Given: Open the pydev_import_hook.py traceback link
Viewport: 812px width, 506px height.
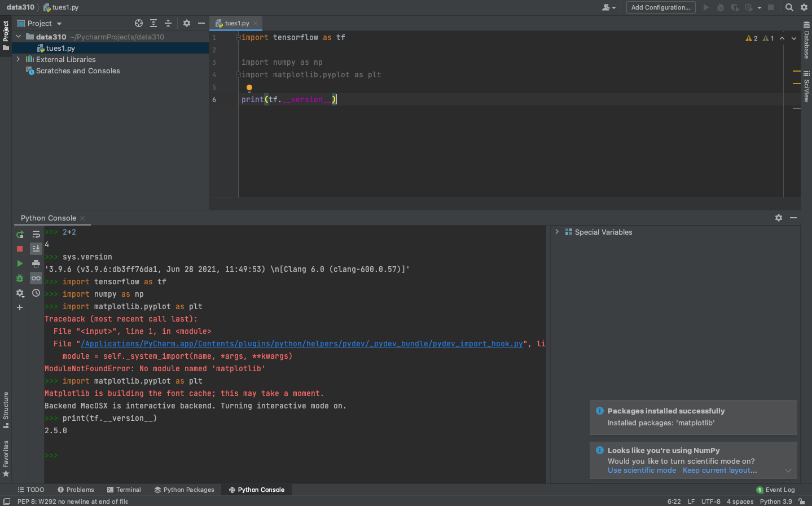Looking at the screenshot, I should tap(302, 344).
